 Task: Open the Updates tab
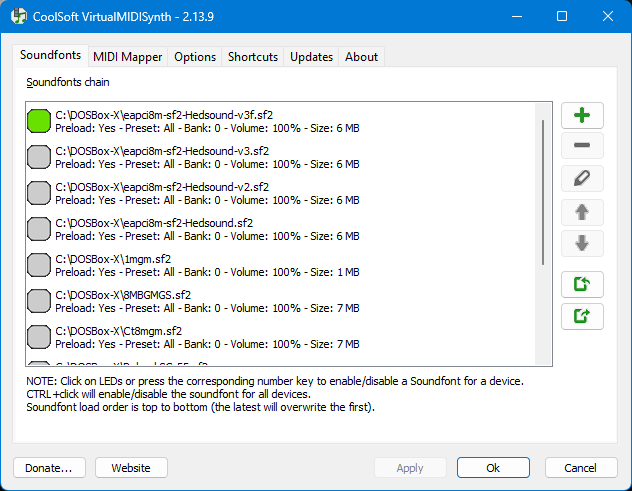click(x=311, y=57)
